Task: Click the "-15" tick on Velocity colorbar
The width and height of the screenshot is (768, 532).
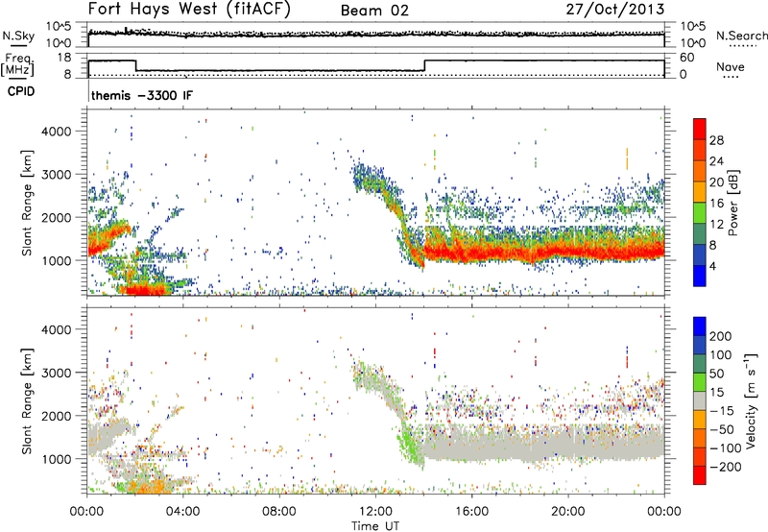Action: (x=722, y=410)
